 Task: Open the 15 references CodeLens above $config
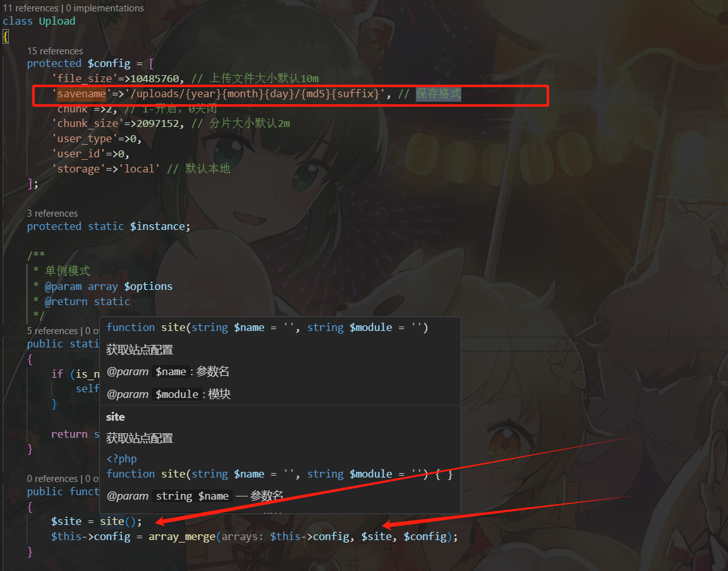click(55, 51)
